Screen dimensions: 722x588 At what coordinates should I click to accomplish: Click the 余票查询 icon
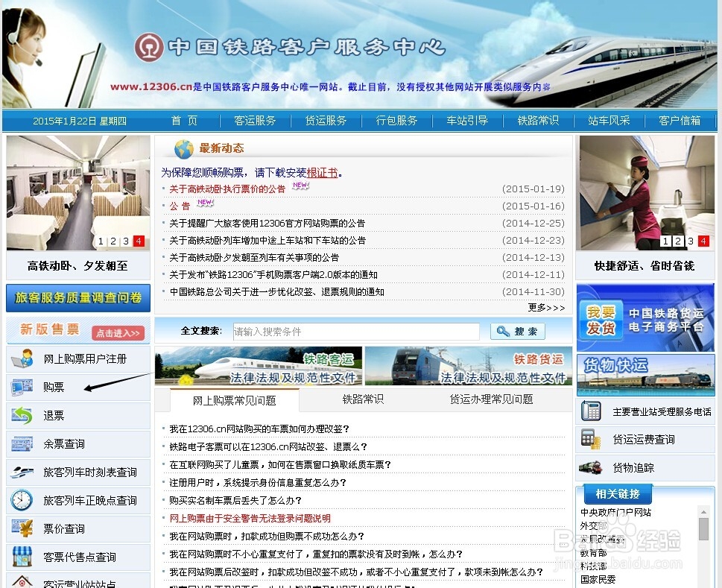coord(22,444)
